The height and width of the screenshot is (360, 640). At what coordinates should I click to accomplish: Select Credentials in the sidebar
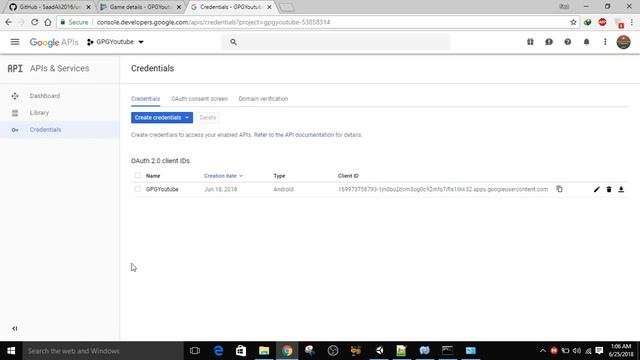point(45,130)
